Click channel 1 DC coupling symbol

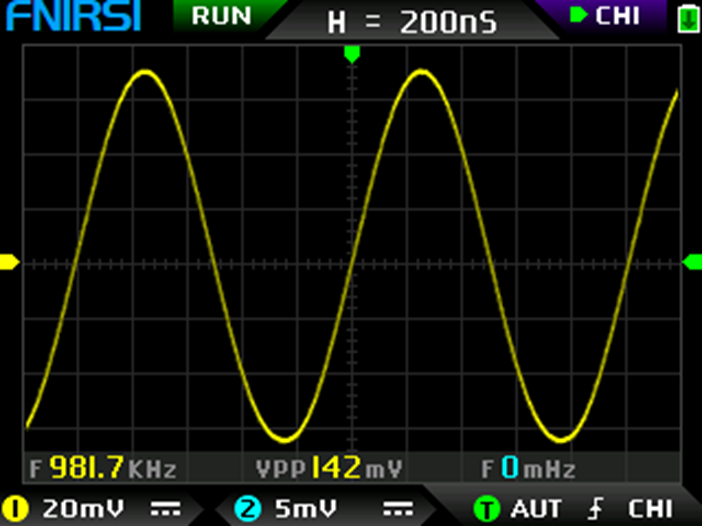[x=160, y=508]
